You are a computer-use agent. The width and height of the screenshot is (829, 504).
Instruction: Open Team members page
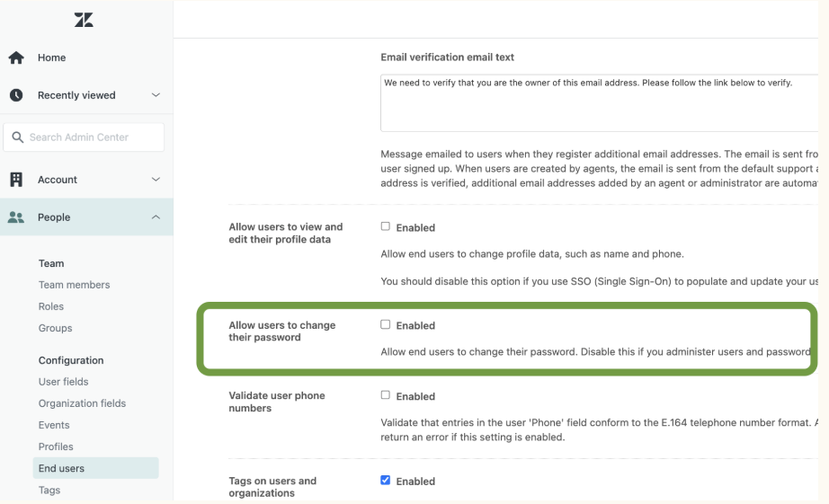point(74,285)
